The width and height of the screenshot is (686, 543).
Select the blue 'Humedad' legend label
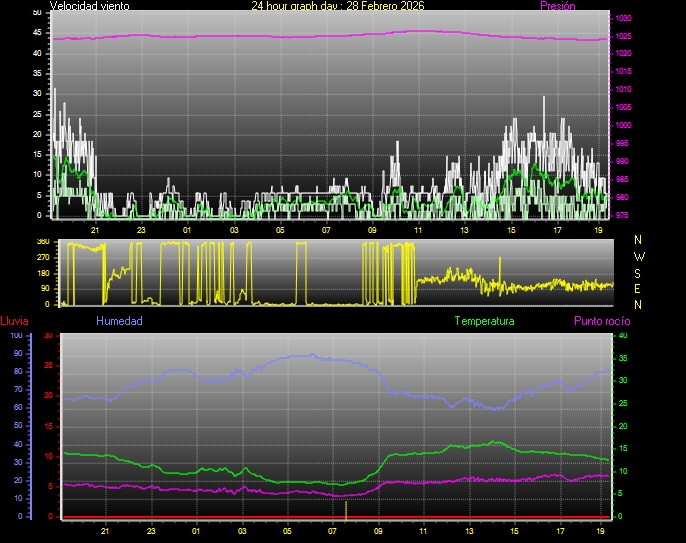[x=119, y=321]
